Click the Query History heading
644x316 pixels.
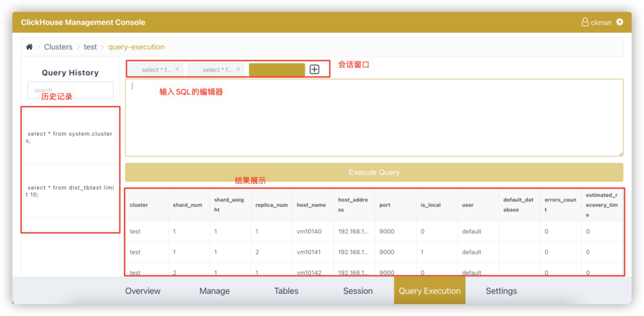[70, 73]
